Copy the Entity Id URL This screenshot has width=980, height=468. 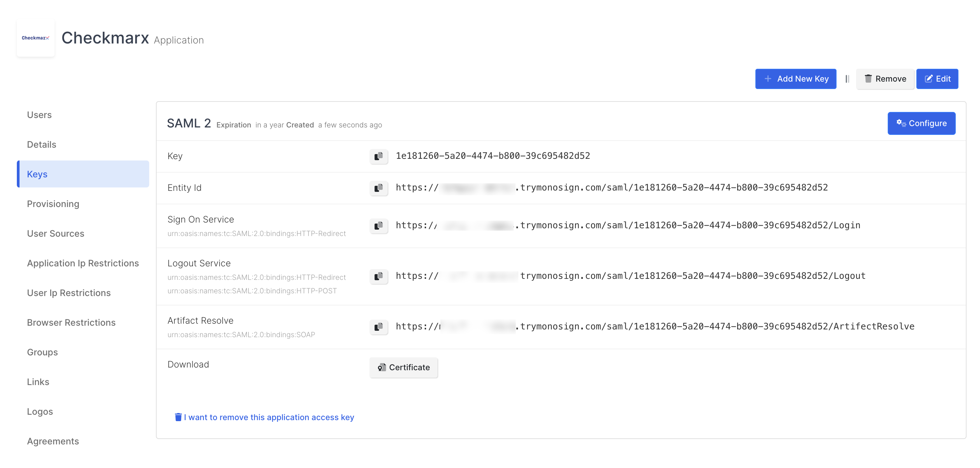(378, 188)
